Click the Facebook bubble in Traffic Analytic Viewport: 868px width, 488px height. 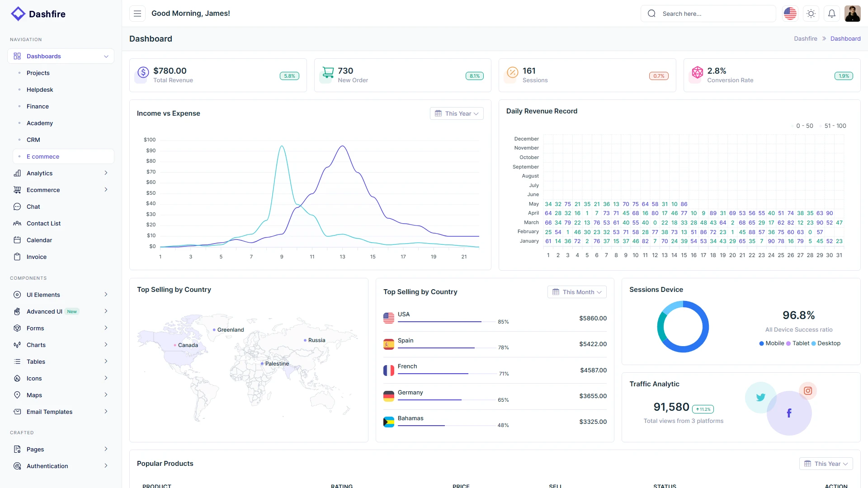(789, 413)
